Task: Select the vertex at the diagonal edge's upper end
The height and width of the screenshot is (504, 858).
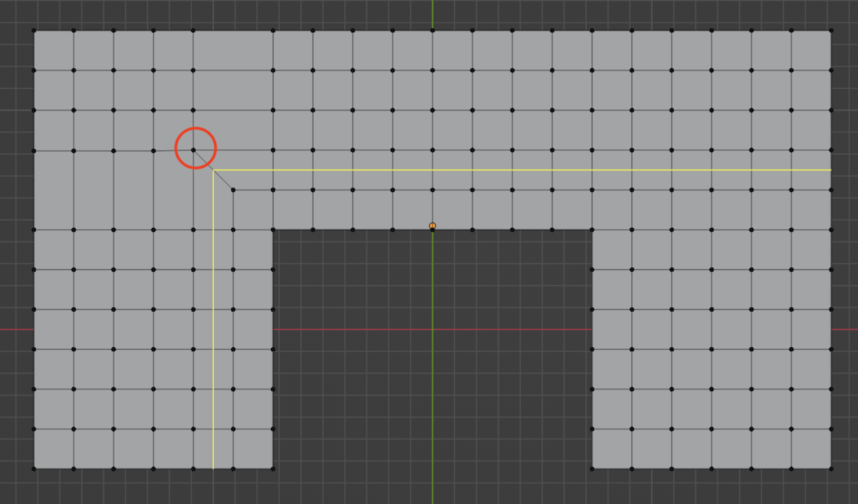Action: (x=194, y=150)
